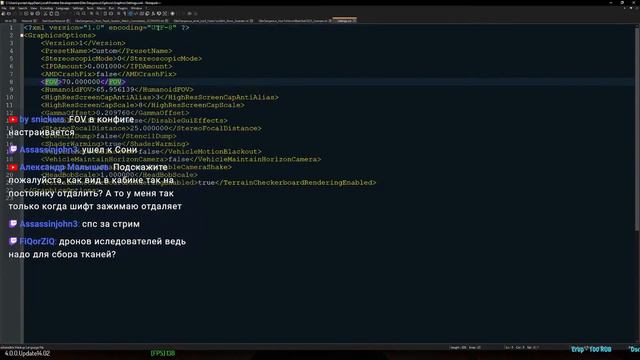Click the Start Macro Recording icon
The width and height of the screenshot is (640, 360).
click(173, 13)
